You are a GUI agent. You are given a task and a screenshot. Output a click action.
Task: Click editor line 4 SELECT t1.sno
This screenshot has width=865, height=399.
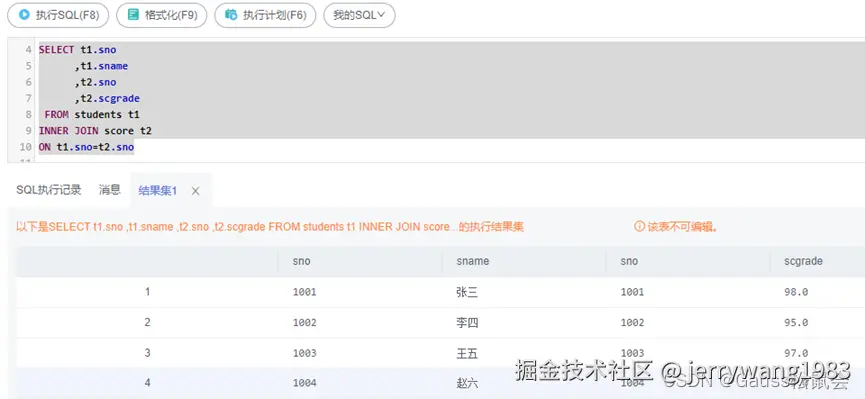[78, 50]
